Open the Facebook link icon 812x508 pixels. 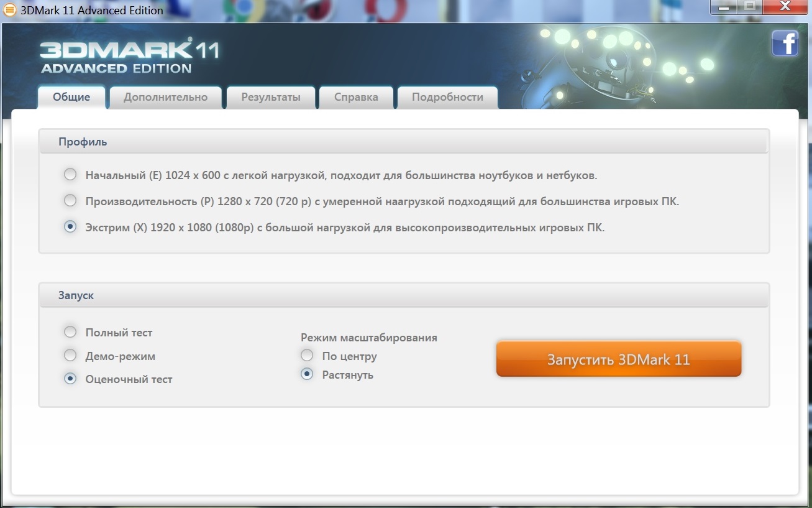(x=785, y=44)
